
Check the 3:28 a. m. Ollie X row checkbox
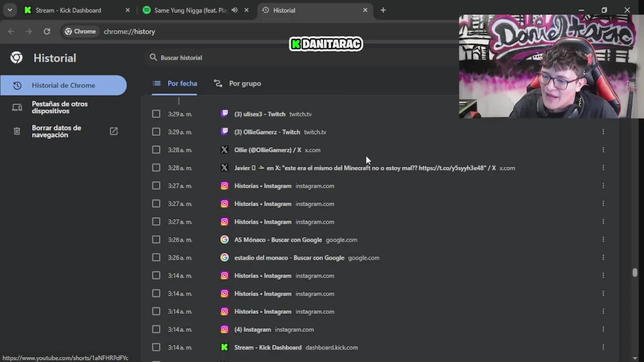[x=156, y=150]
